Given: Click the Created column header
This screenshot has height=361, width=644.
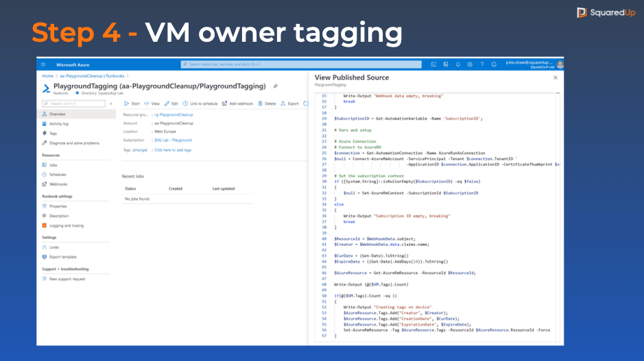Looking at the screenshot, I should tap(176, 188).
